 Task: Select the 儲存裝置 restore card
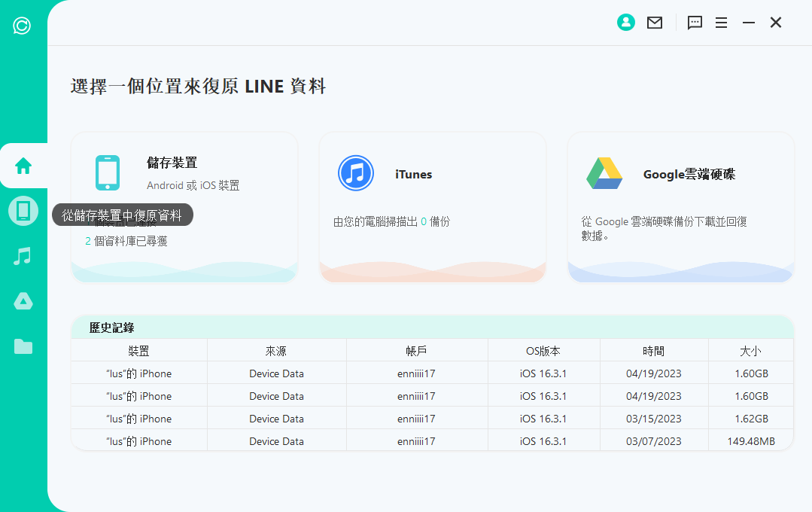(184, 207)
